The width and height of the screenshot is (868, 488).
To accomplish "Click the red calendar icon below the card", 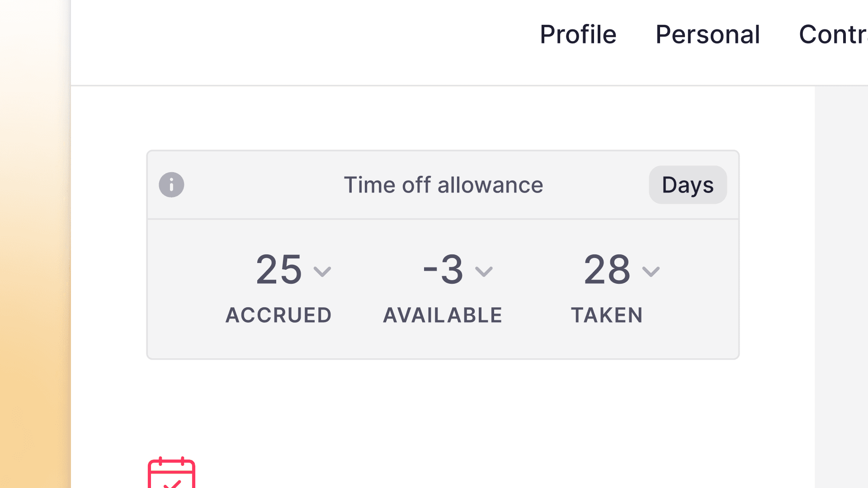I will point(171,474).
